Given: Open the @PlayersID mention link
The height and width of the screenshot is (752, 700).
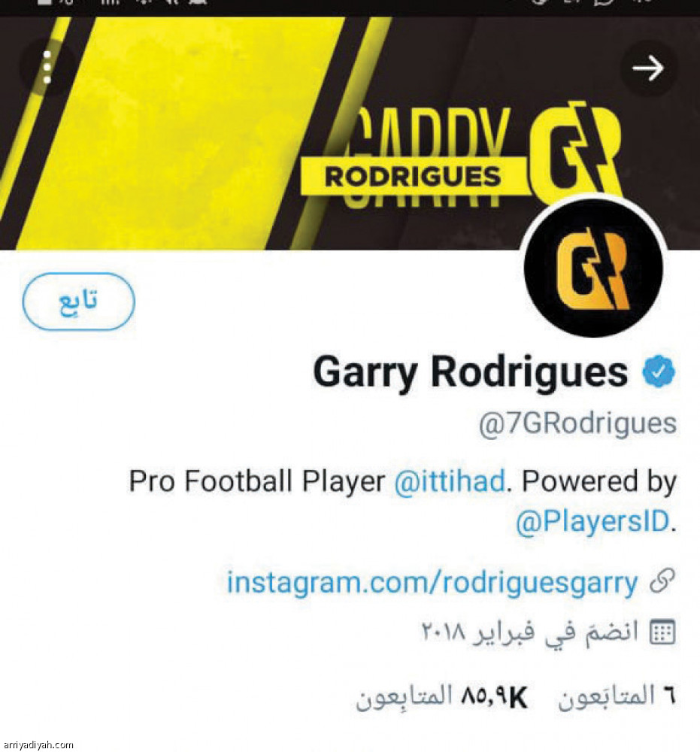Looking at the screenshot, I should click(x=592, y=521).
